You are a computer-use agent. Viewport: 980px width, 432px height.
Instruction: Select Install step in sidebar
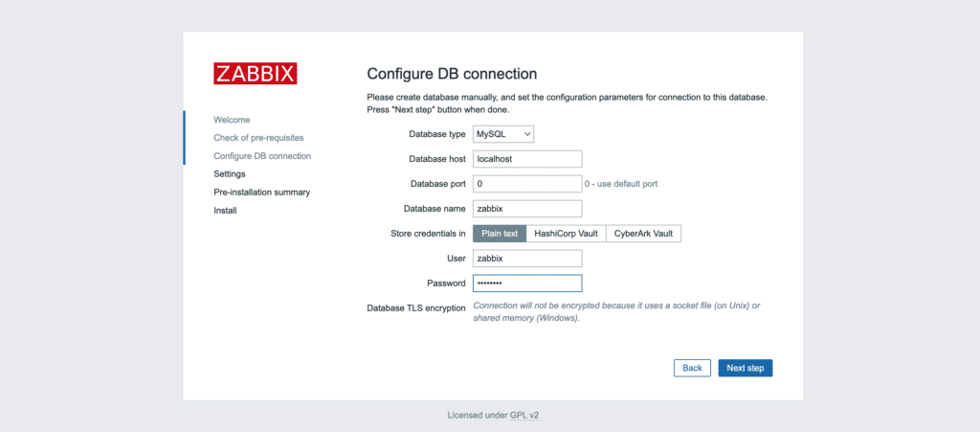225,211
